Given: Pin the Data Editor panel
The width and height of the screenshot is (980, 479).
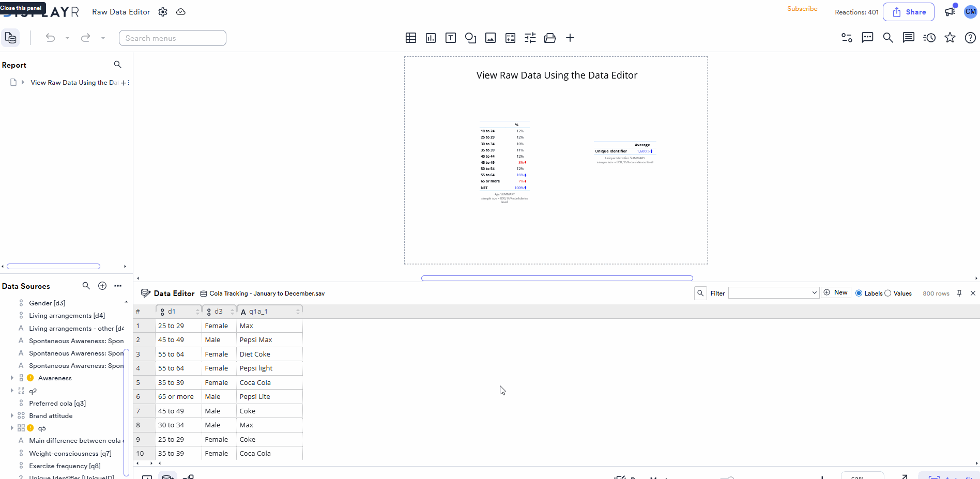Looking at the screenshot, I should click(x=959, y=293).
